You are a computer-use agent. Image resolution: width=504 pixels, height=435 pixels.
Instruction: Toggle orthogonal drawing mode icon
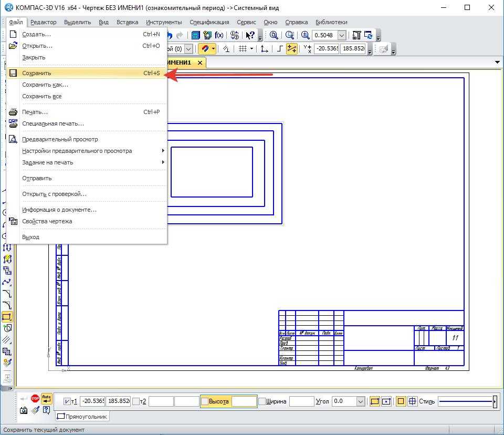click(280, 49)
